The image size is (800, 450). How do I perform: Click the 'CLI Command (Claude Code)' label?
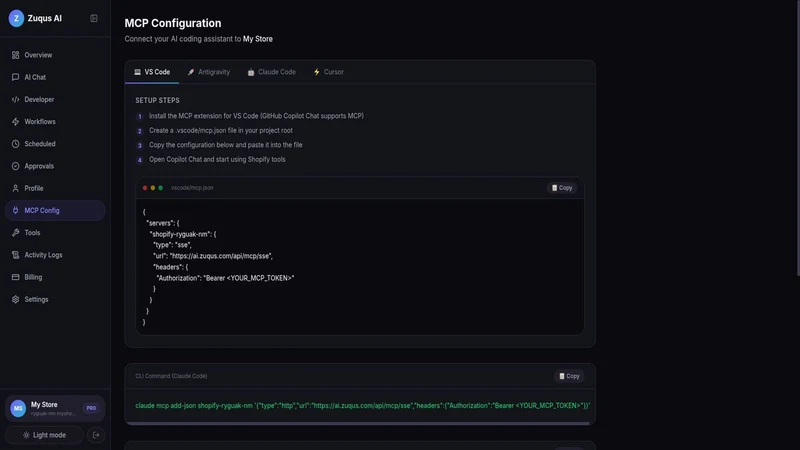[171, 376]
